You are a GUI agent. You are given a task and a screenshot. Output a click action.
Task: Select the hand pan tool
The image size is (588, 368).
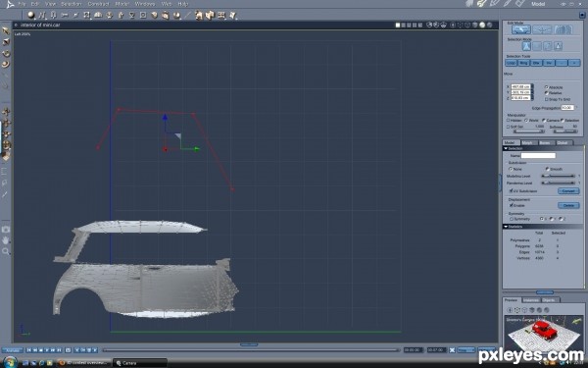pyautogui.click(x=6, y=240)
